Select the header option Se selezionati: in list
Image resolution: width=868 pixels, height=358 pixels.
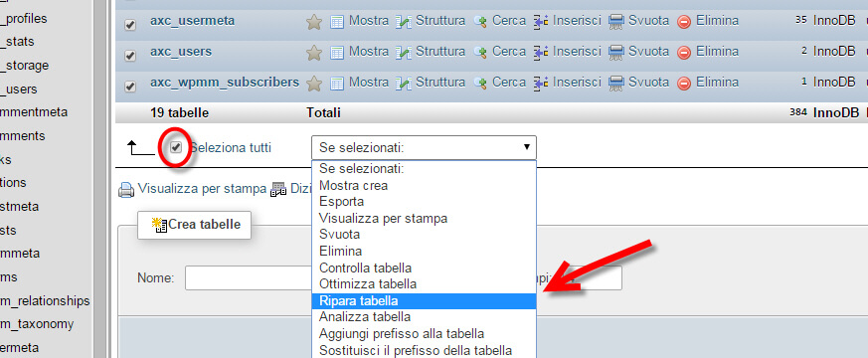(x=424, y=169)
